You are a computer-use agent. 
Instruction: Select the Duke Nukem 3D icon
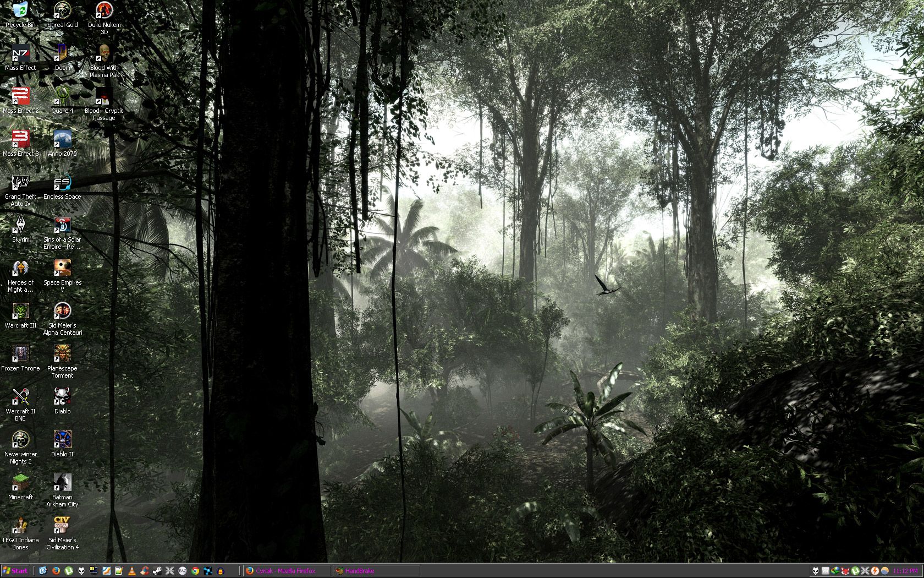(x=104, y=11)
